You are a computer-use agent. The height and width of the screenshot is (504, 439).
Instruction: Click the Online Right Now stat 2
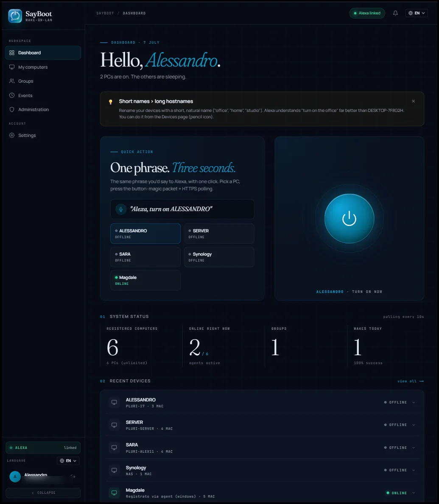click(195, 348)
